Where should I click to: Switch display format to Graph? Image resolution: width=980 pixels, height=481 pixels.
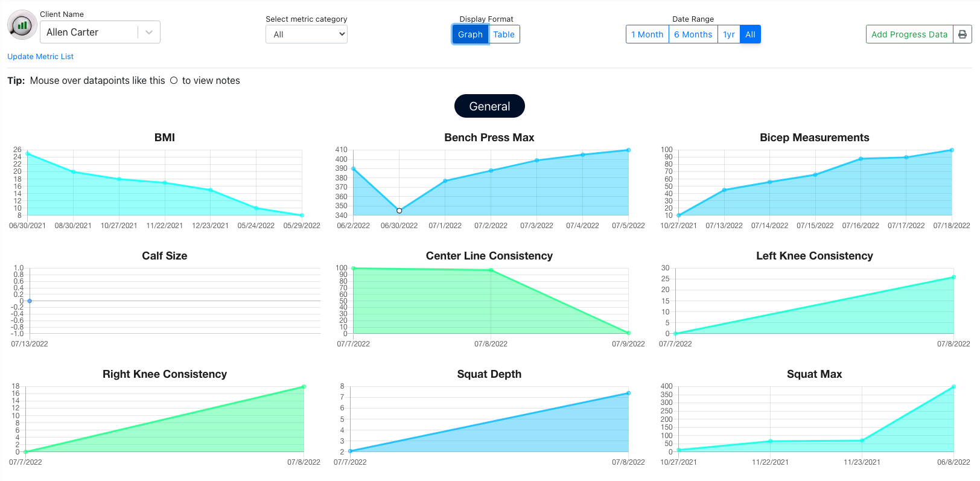coord(470,34)
